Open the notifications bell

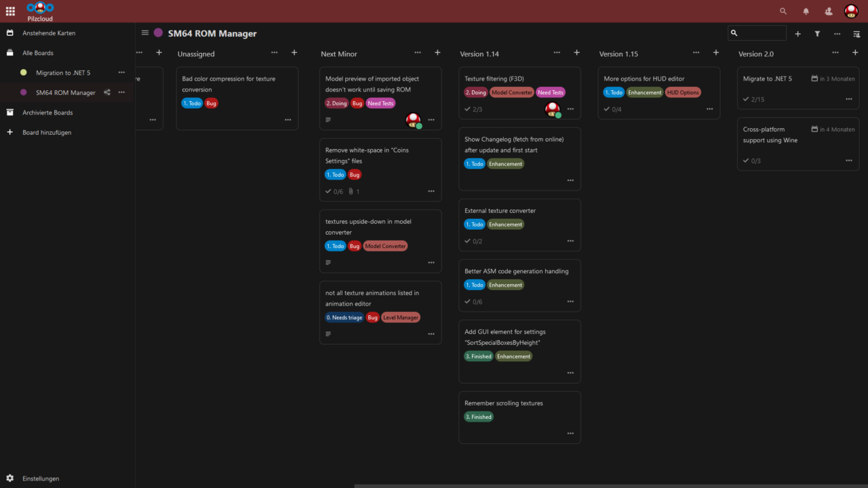(x=806, y=12)
